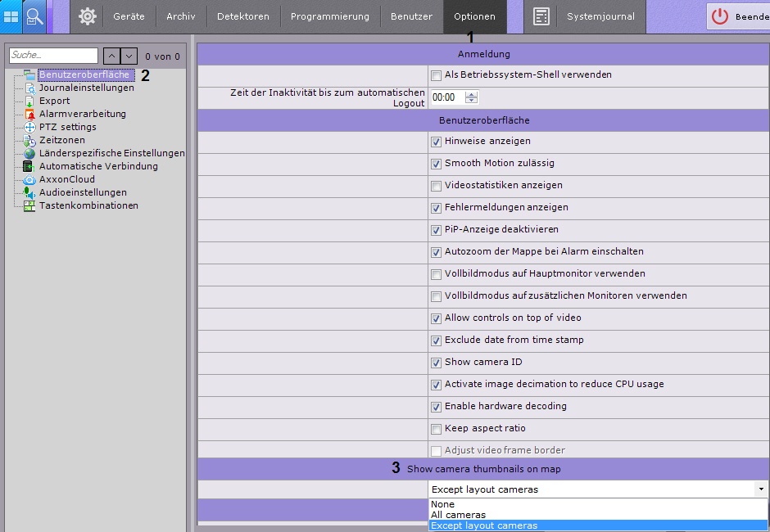770x532 pixels.
Task: Click the archive search magnifier icon
Action: [35, 16]
